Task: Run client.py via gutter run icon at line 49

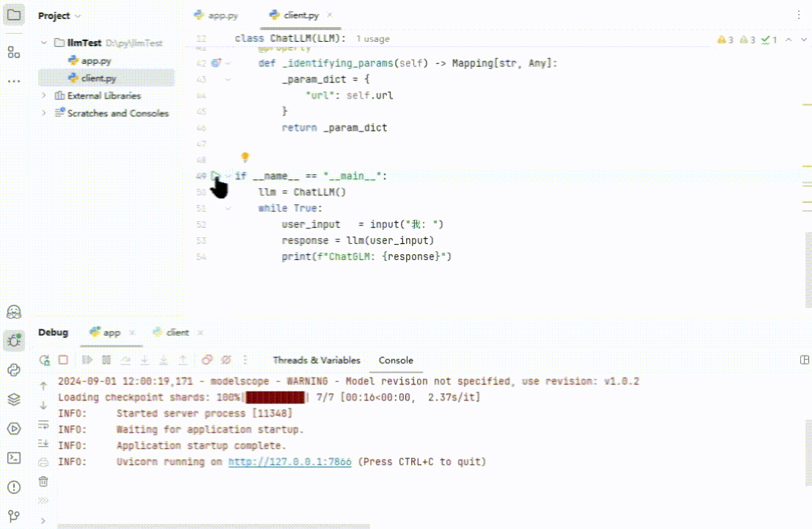Action: click(216, 176)
